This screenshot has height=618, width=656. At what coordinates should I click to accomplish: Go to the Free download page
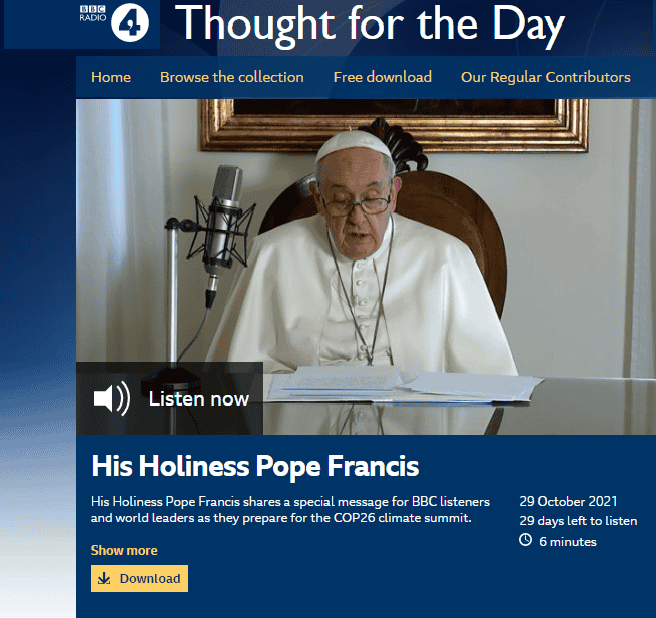382,77
